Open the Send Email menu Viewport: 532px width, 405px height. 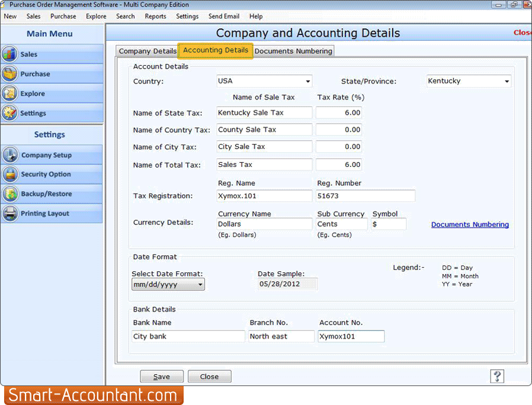pos(223,16)
